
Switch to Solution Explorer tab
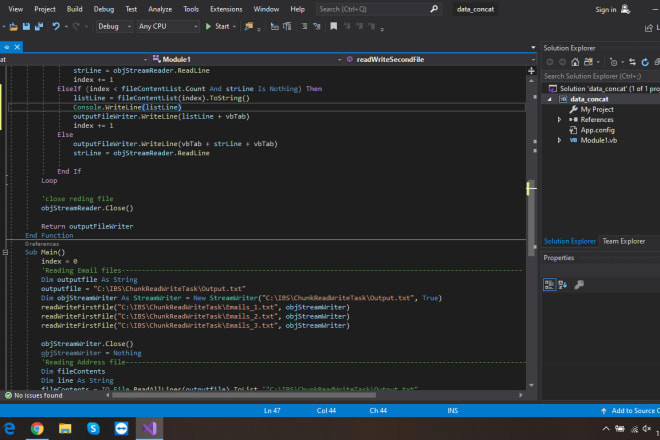[570, 241]
